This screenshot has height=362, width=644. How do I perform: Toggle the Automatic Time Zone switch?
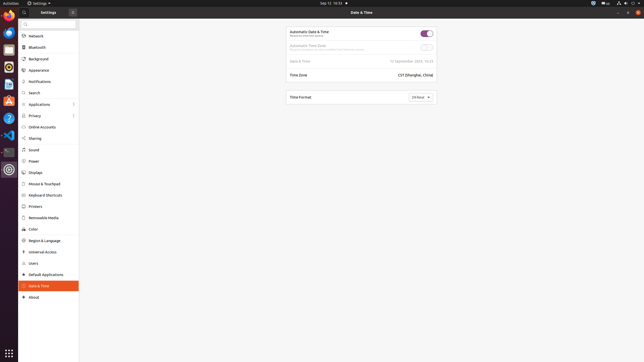point(427,48)
